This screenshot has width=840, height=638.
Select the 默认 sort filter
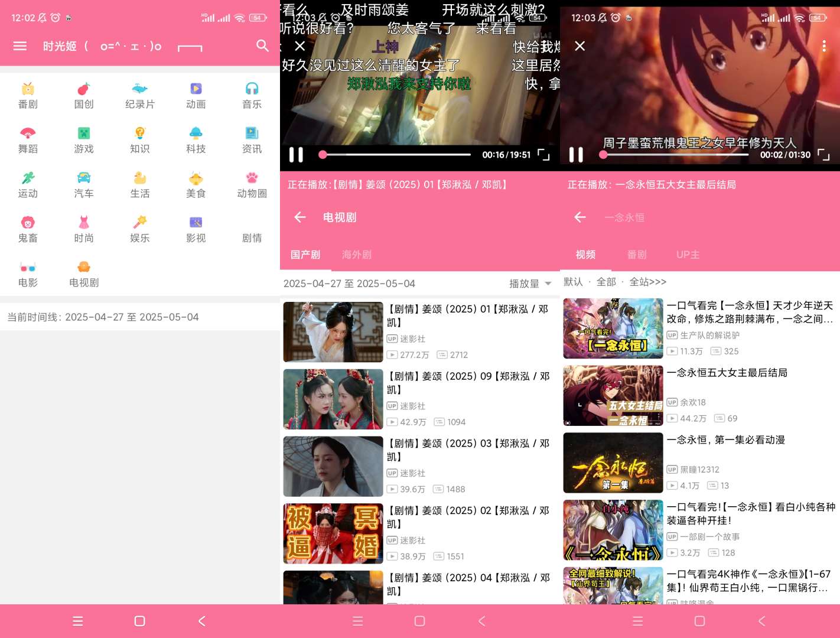click(574, 282)
